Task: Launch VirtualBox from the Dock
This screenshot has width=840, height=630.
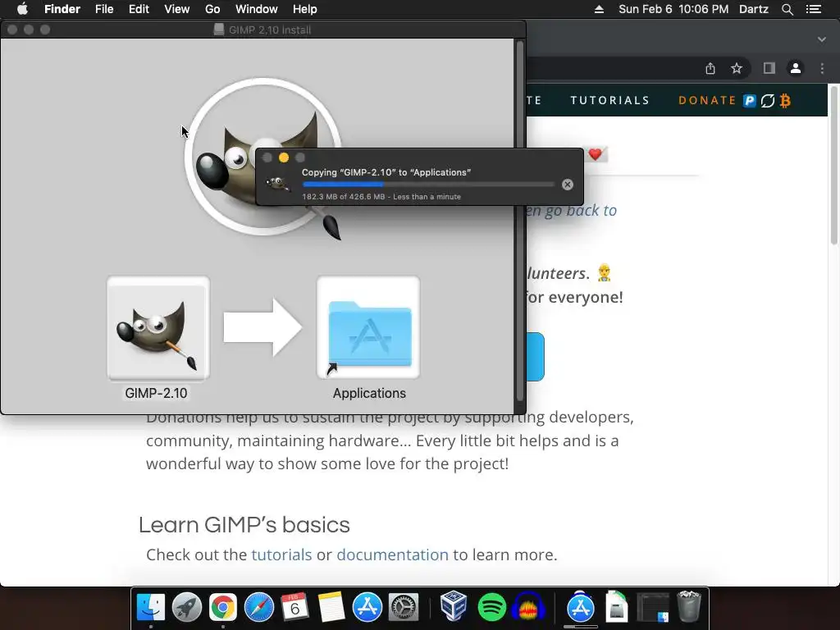Action: [x=454, y=606]
